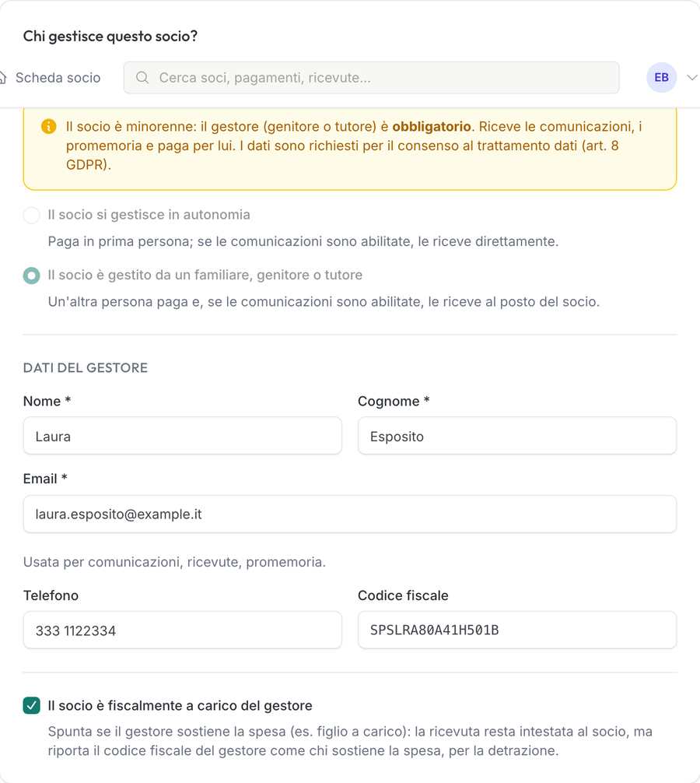Viewport: 700px width, 783px height.
Task: Click the 'Usata per comunicazioni' helper text
Action: [174, 562]
